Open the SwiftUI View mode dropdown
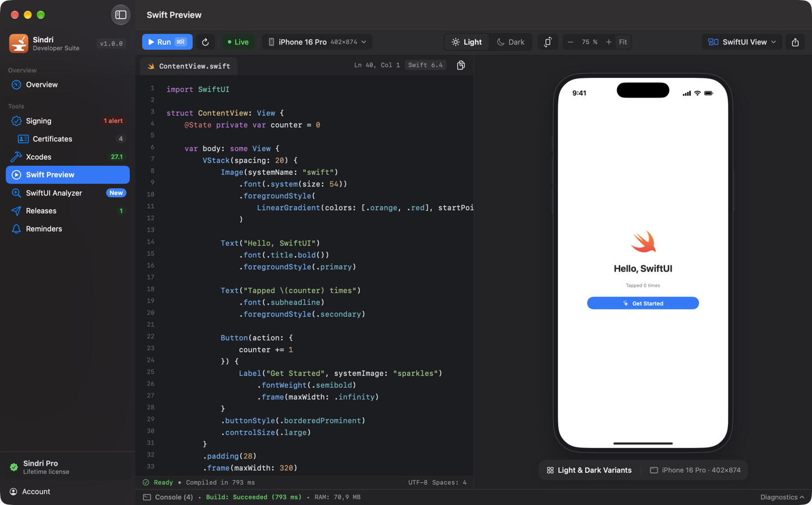 742,42
